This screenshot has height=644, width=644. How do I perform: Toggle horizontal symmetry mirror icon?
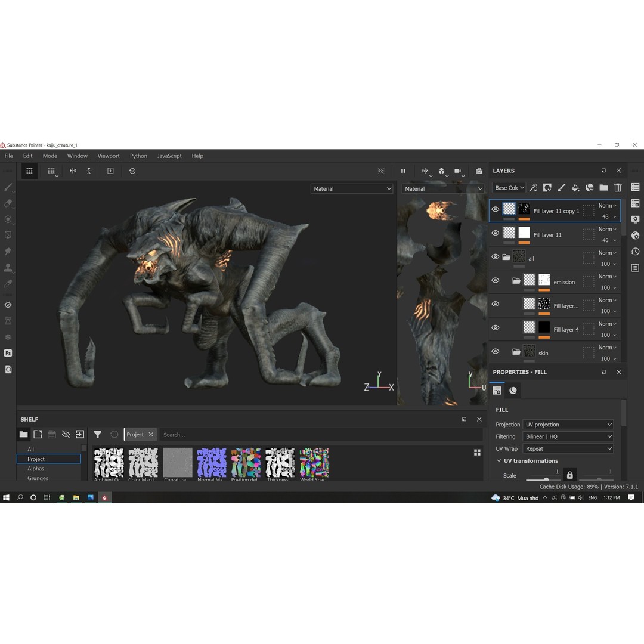pyautogui.click(x=73, y=171)
